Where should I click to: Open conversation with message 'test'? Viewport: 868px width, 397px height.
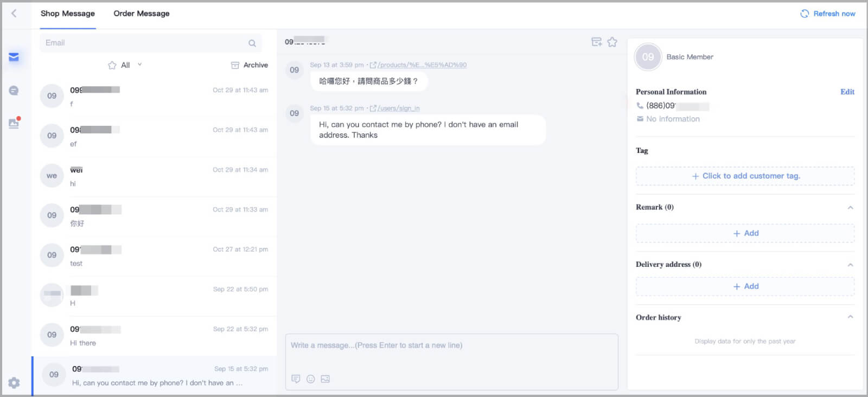tap(154, 256)
